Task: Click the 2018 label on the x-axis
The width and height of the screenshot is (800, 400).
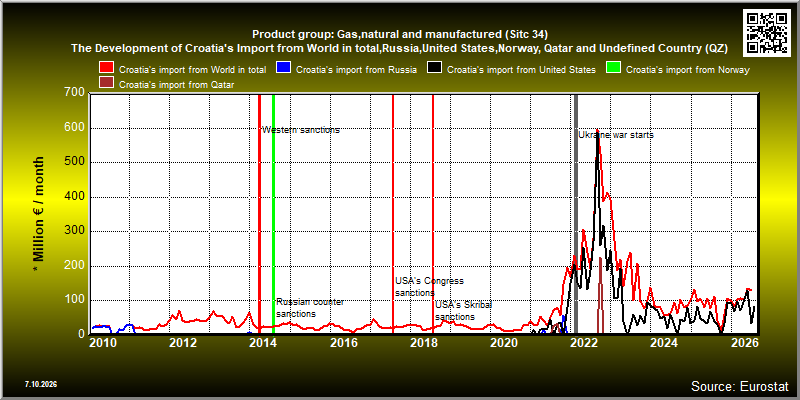Action: pos(423,343)
